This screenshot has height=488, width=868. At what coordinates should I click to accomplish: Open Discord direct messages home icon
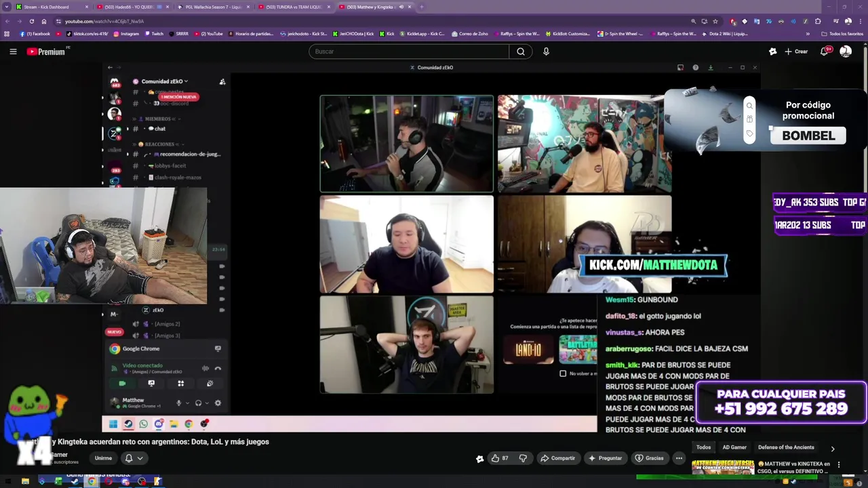115,82
